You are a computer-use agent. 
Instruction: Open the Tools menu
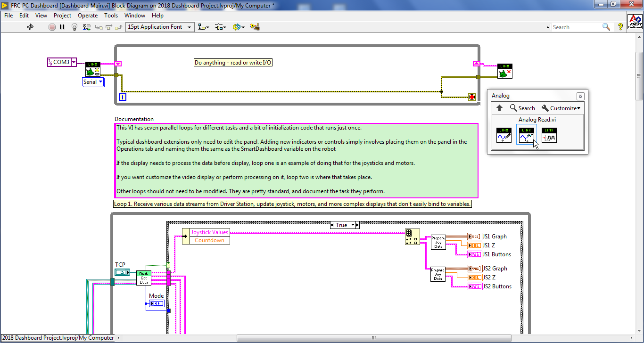click(111, 15)
